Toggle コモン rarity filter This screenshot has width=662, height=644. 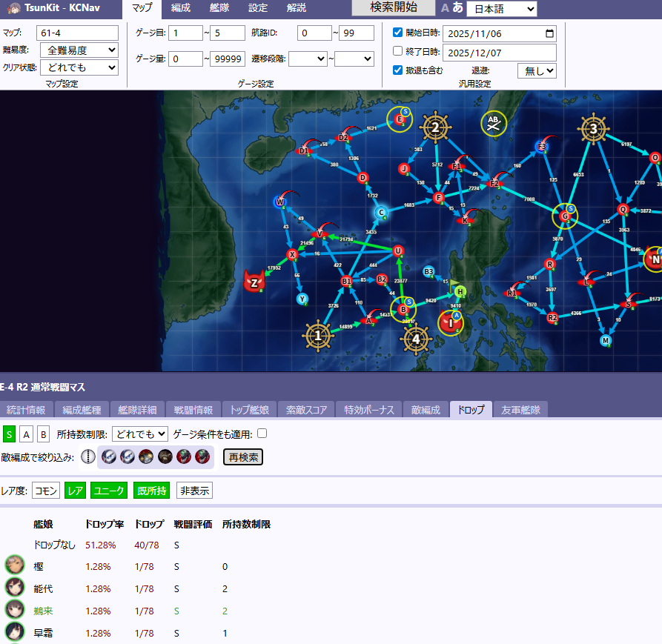[46, 491]
